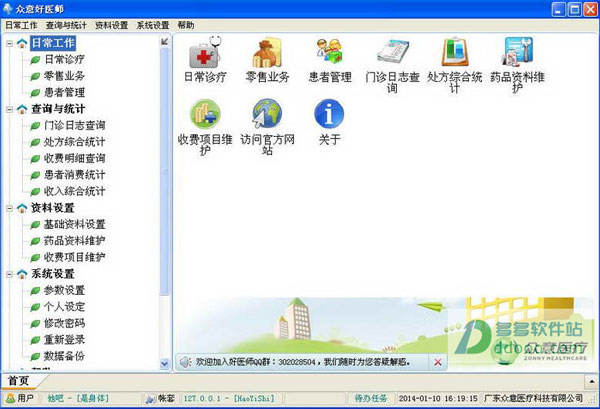Viewport: 600px width, 409px height.
Task: Collapse the 日常工作 tree node
Action: 10,43
